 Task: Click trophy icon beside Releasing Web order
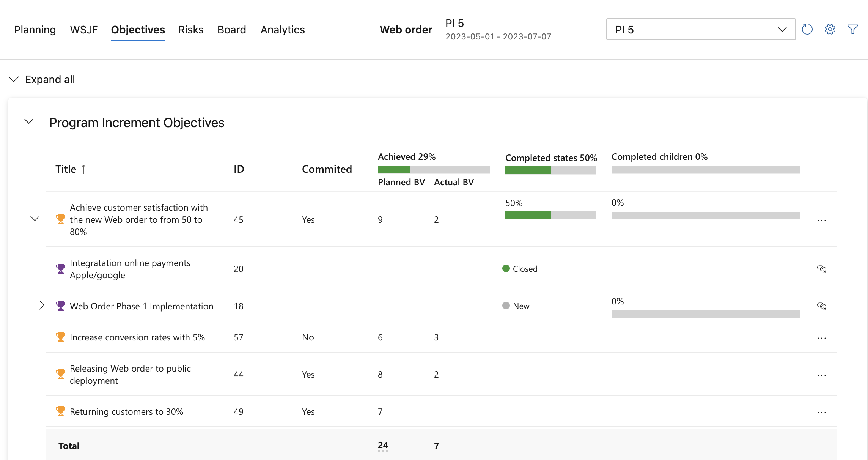point(60,374)
